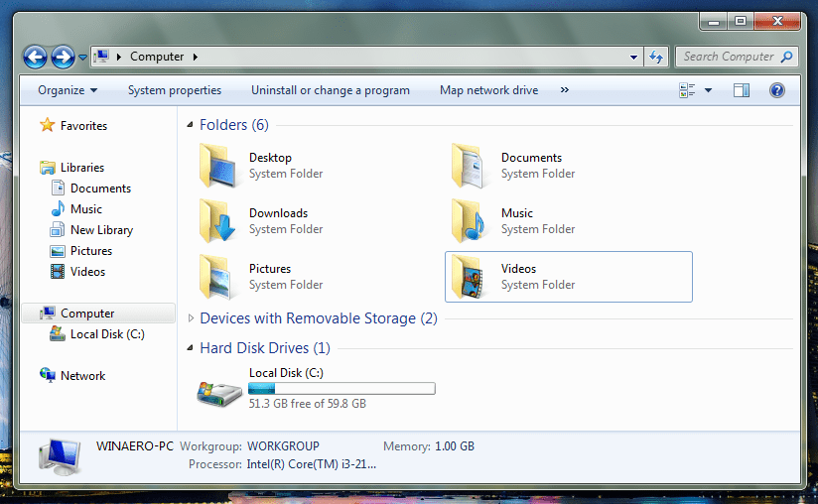Click the Computer breadcrumb in address bar

(x=157, y=57)
